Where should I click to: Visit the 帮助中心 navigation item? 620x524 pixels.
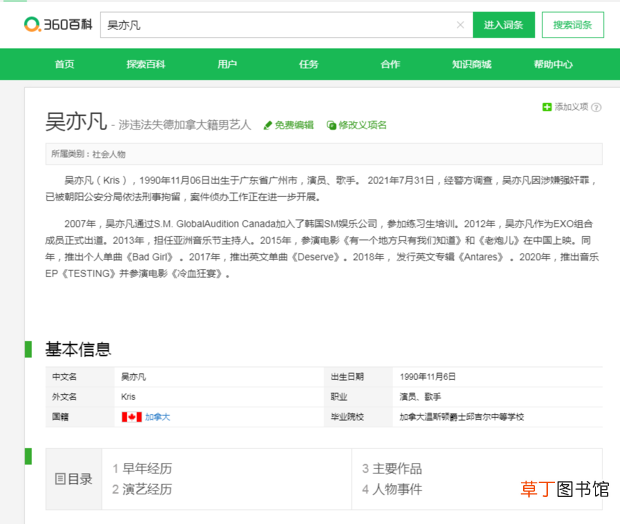(x=553, y=64)
